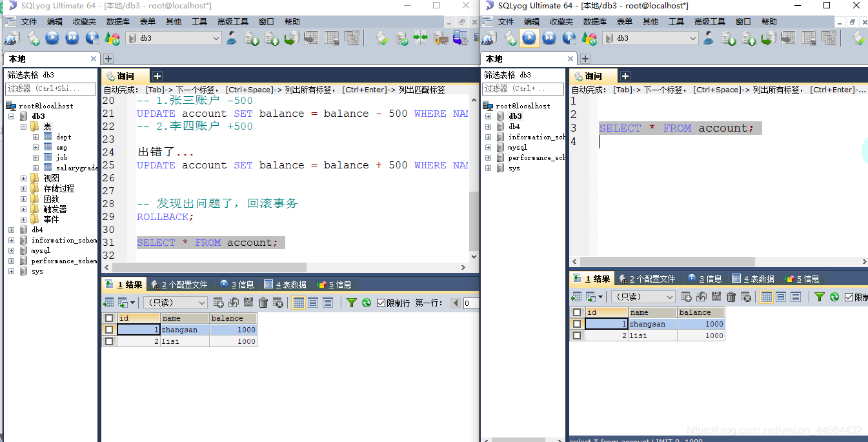
Task: Open the 只读 read-only dropdown in left result panel
Action: click(x=176, y=303)
